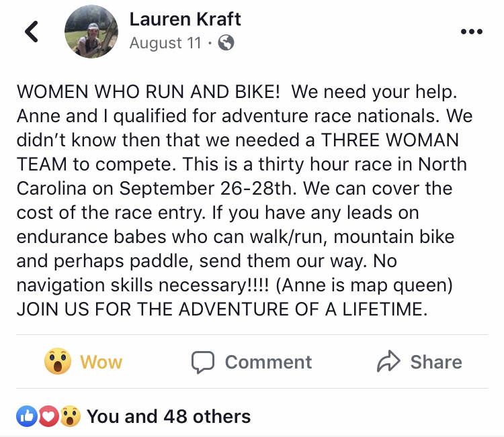Tap the Wow face emoji reaction button

[58, 362]
